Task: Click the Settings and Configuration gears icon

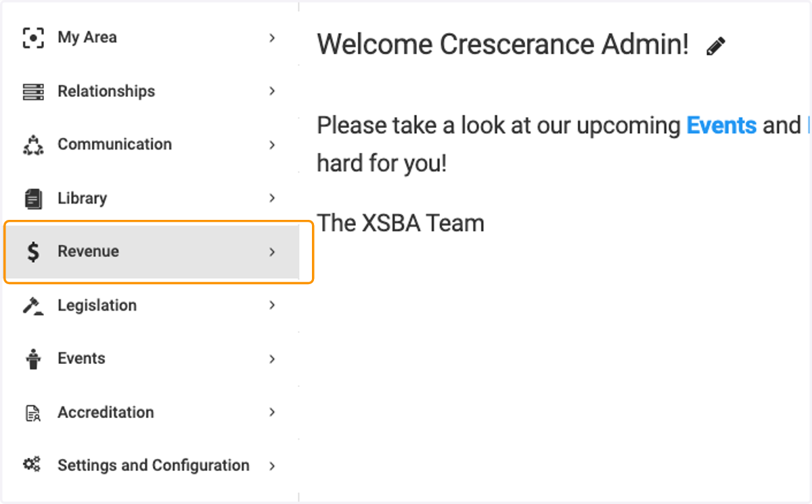Action: [x=32, y=465]
